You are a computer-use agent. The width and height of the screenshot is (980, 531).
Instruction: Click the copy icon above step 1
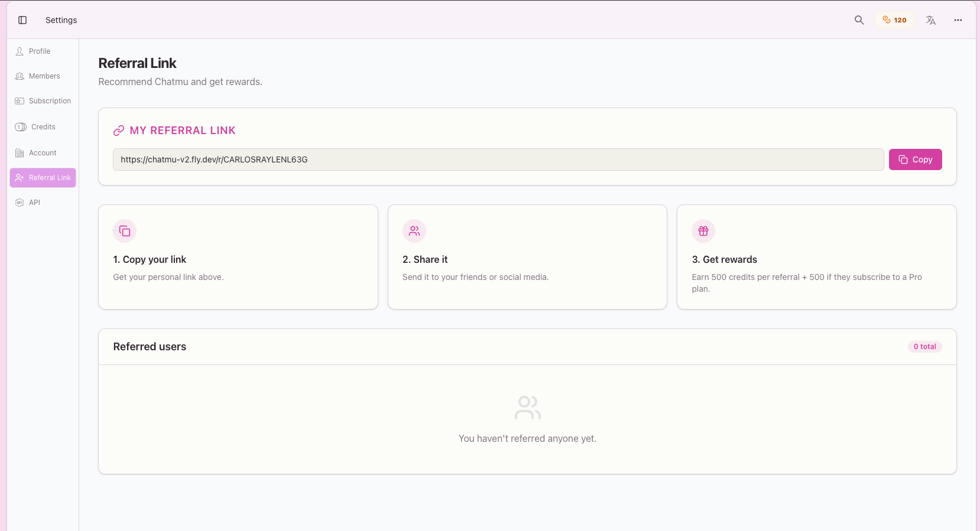[x=125, y=231]
